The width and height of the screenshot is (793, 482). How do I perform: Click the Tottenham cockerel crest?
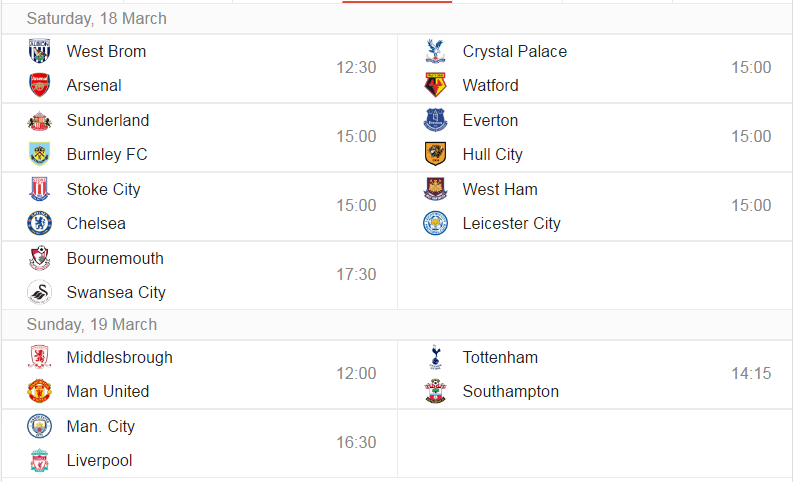tap(435, 357)
